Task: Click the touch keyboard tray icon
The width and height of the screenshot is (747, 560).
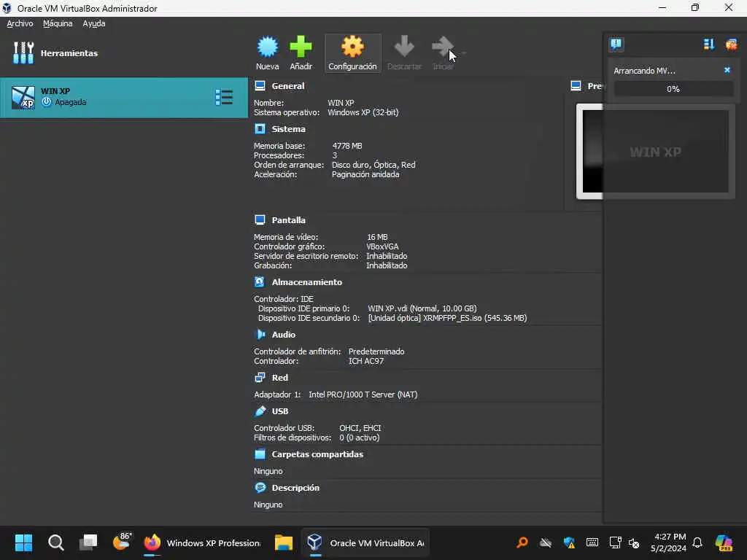Action: click(592, 542)
